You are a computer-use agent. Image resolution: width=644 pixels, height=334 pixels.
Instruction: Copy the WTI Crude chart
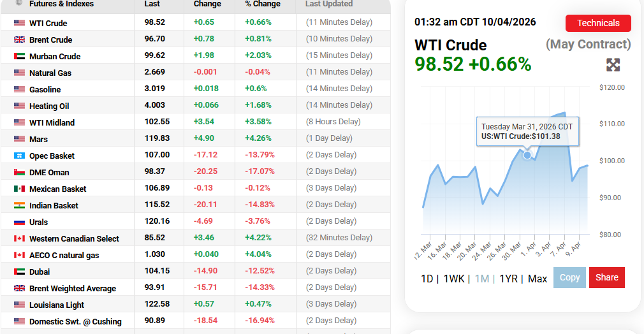(569, 278)
